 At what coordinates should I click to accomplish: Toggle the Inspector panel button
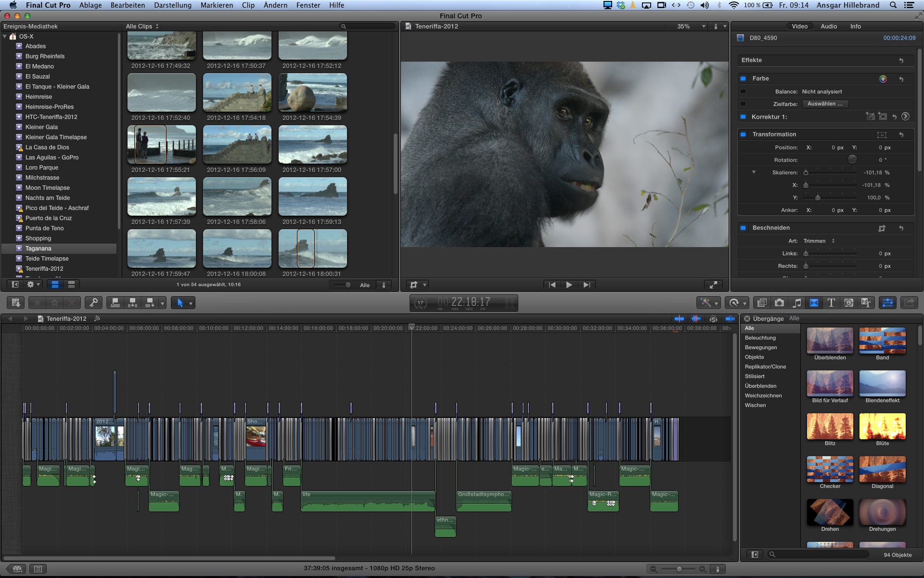(887, 303)
